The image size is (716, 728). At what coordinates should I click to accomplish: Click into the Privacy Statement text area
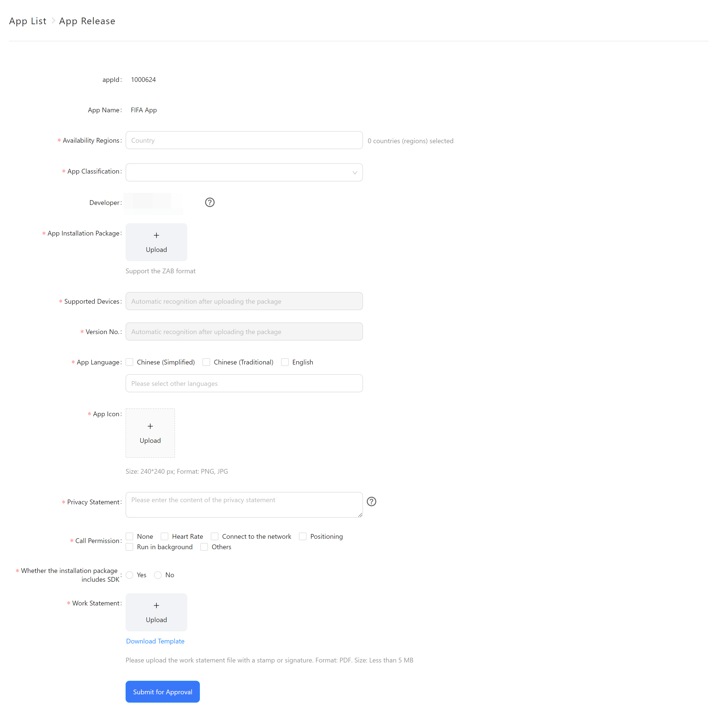pos(244,505)
